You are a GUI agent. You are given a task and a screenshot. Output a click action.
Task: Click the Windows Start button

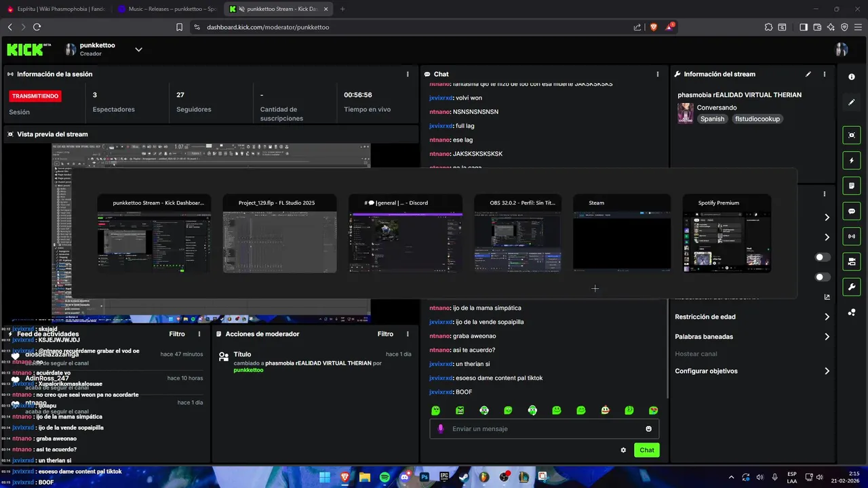[x=325, y=477]
